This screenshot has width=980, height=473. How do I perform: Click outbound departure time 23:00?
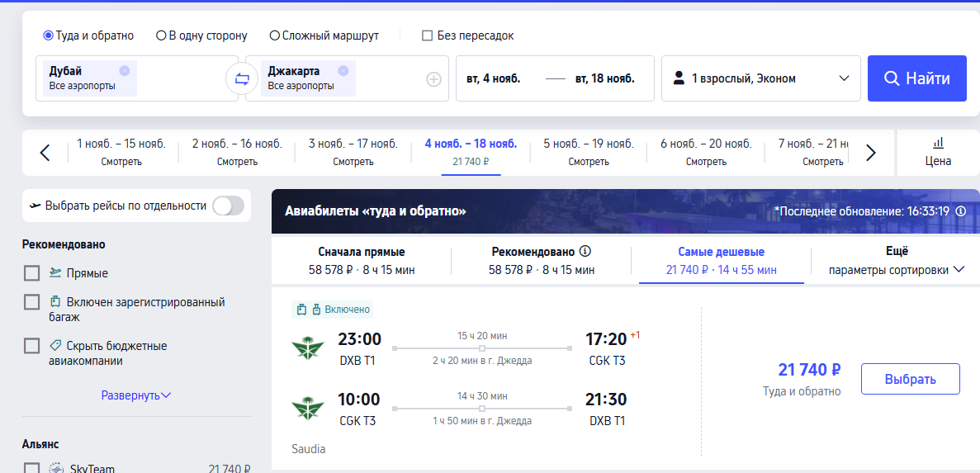(359, 339)
